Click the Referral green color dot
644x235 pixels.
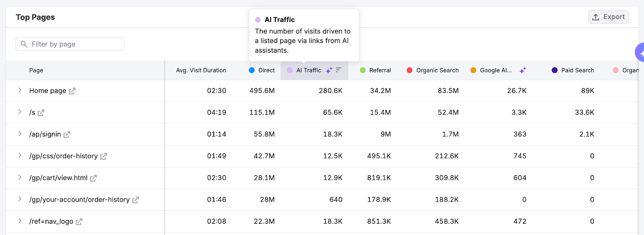tap(363, 70)
